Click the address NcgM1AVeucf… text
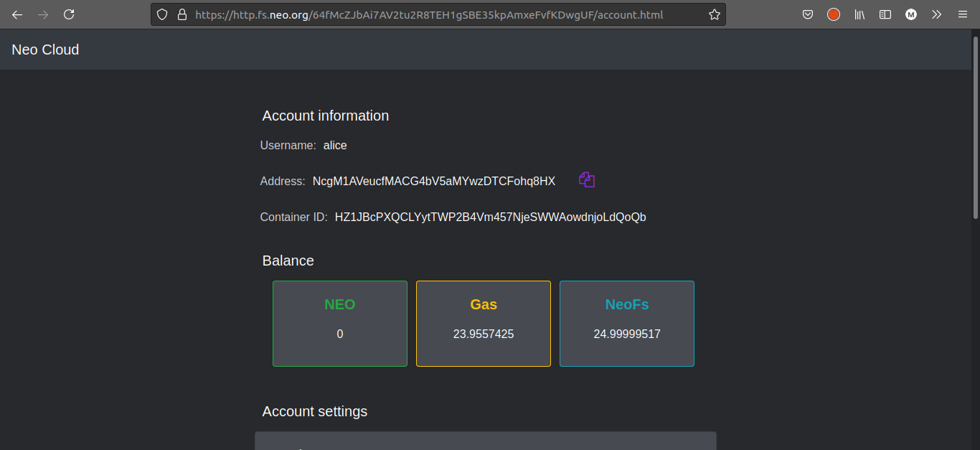The width and height of the screenshot is (980, 450). [x=434, y=182]
